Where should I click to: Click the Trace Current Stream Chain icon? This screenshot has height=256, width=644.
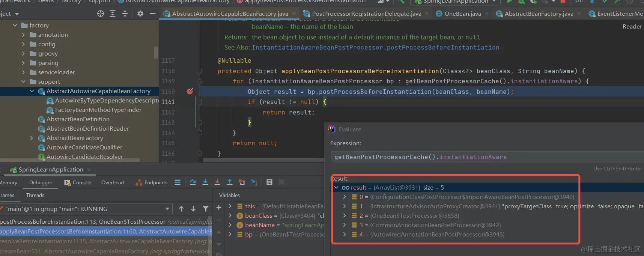click(x=281, y=182)
